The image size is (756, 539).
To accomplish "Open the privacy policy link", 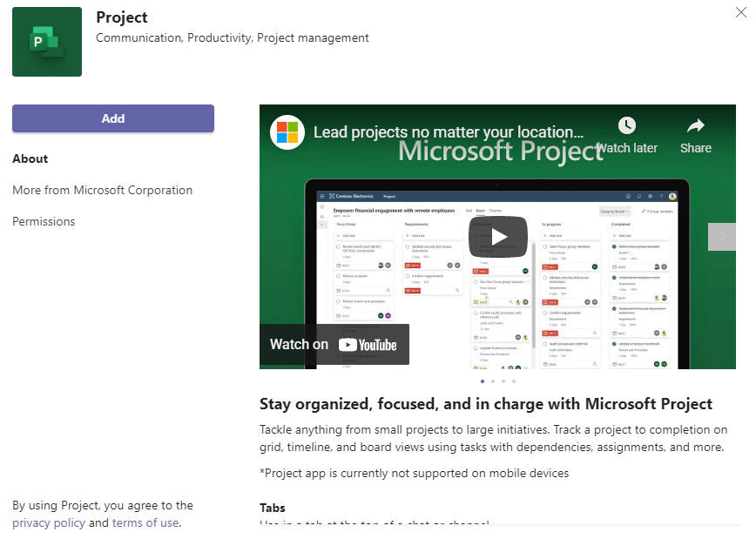I will [x=49, y=522].
